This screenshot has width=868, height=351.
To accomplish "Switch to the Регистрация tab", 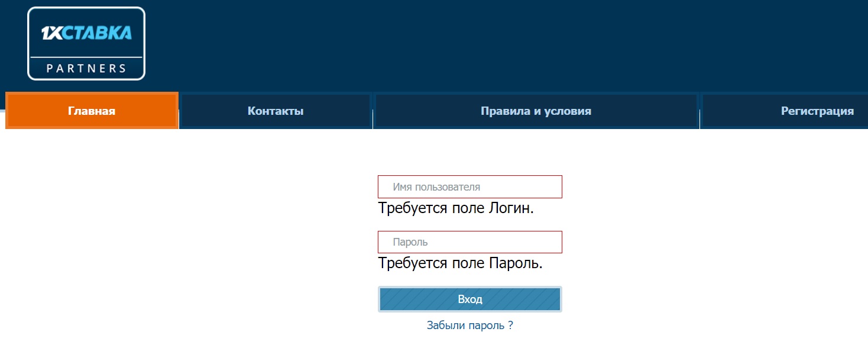I will click(x=785, y=111).
